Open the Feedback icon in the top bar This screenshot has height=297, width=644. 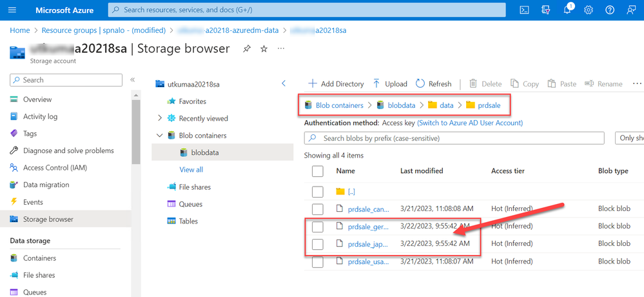click(x=631, y=10)
